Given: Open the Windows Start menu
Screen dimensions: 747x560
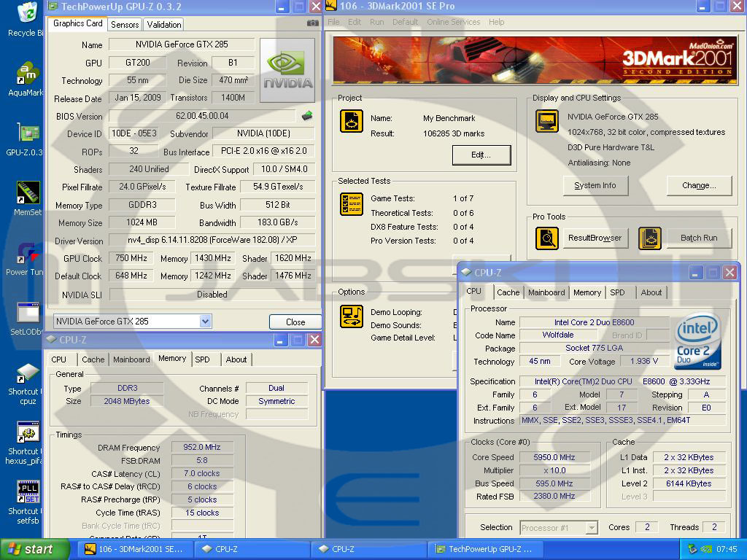Looking at the screenshot, I should 35,549.
